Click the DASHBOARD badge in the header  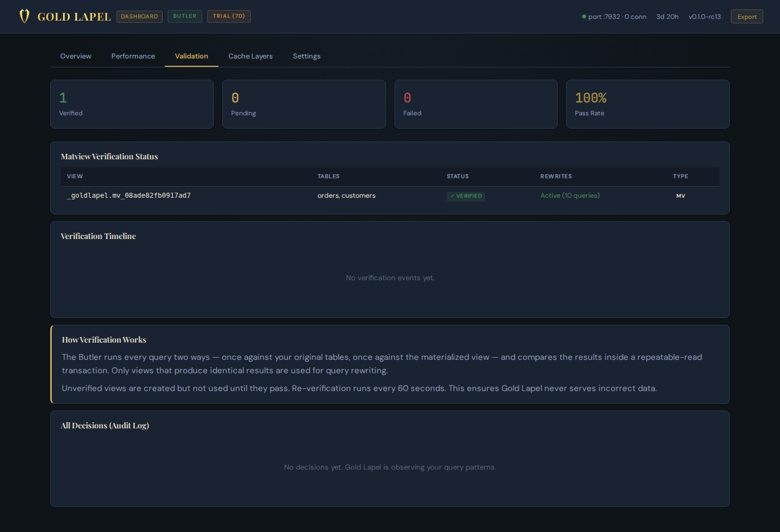coord(139,16)
